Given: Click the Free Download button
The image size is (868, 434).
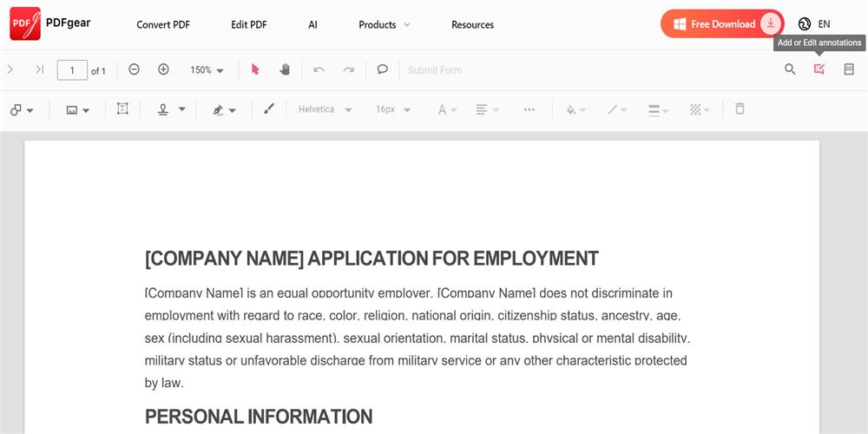Looking at the screenshot, I should tap(722, 24).
